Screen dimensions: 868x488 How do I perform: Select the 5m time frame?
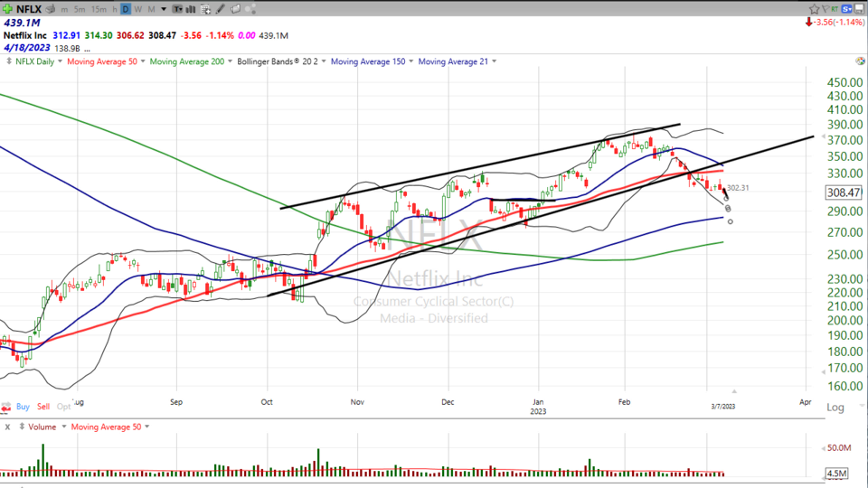(80, 9)
